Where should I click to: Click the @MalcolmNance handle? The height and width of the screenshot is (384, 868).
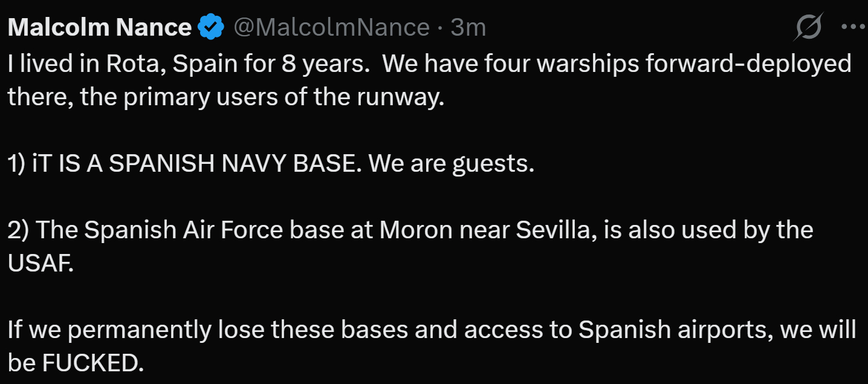click(331, 28)
